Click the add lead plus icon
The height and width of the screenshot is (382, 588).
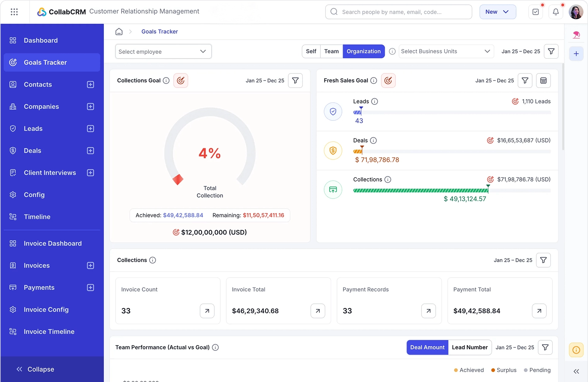point(90,129)
